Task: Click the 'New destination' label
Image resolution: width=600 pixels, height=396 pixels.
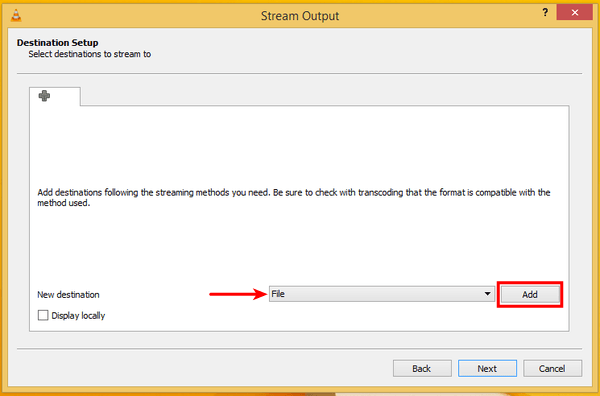Action: (68, 295)
